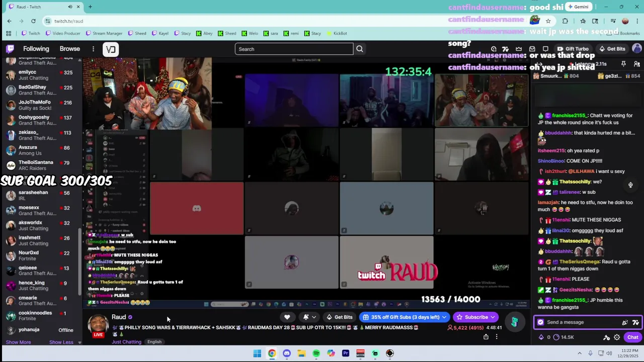The height and width of the screenshot is (362, 644).
Task: Click the Subscribe dropdown button
Action: click(x=476, y=317)
